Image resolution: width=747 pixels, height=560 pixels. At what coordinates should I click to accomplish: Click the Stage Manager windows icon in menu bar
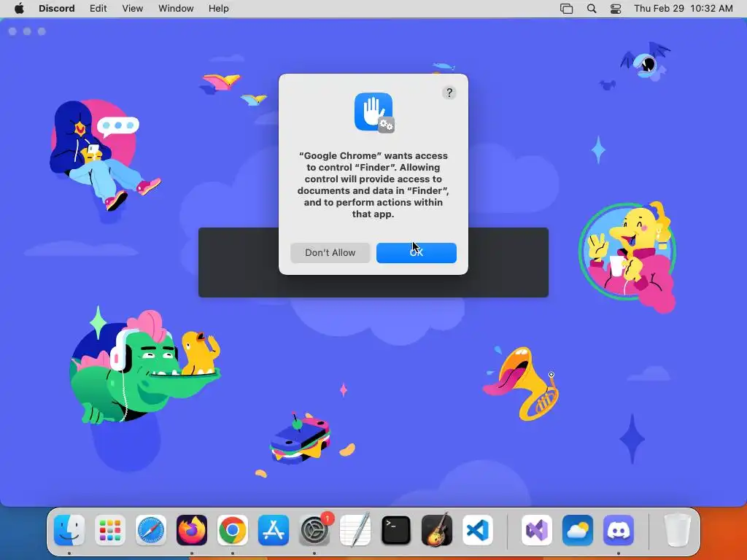tap(566, 9)
